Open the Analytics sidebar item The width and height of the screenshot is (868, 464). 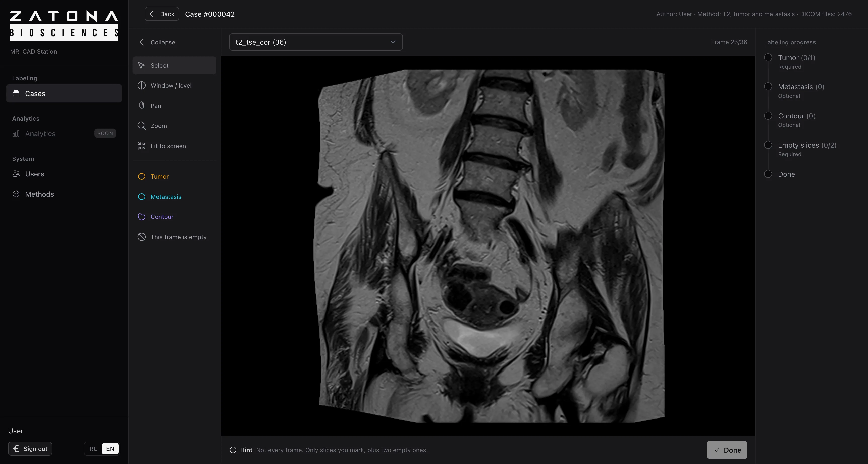64,133
